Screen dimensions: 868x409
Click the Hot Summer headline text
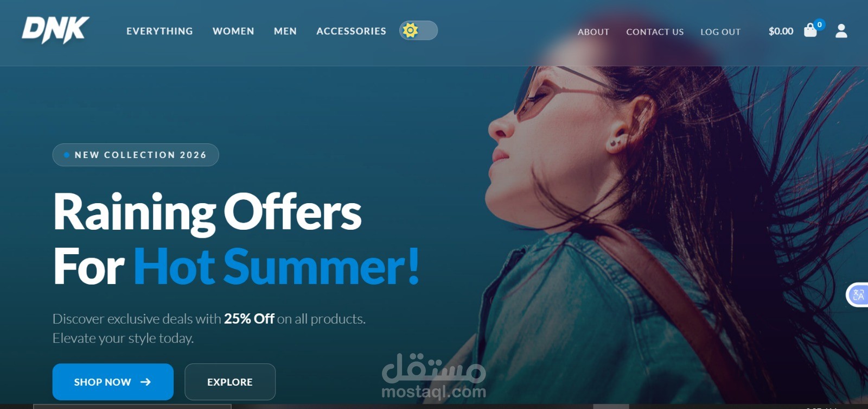(x=277, y=266)
